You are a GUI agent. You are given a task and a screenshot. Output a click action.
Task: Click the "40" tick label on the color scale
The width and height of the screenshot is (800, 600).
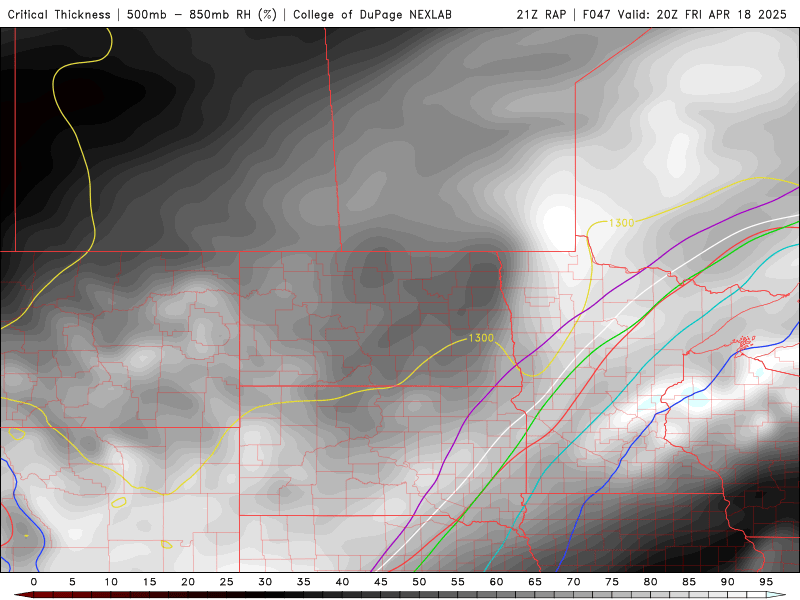tap(342, 582)
